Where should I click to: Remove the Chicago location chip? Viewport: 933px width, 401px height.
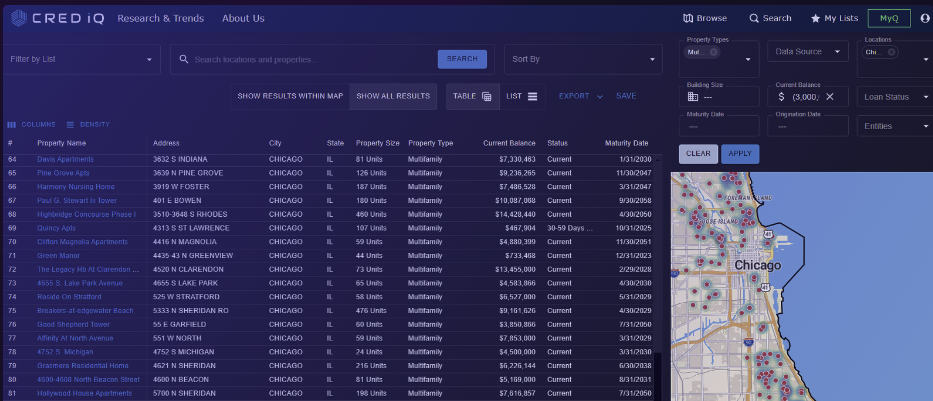point(891,52)
